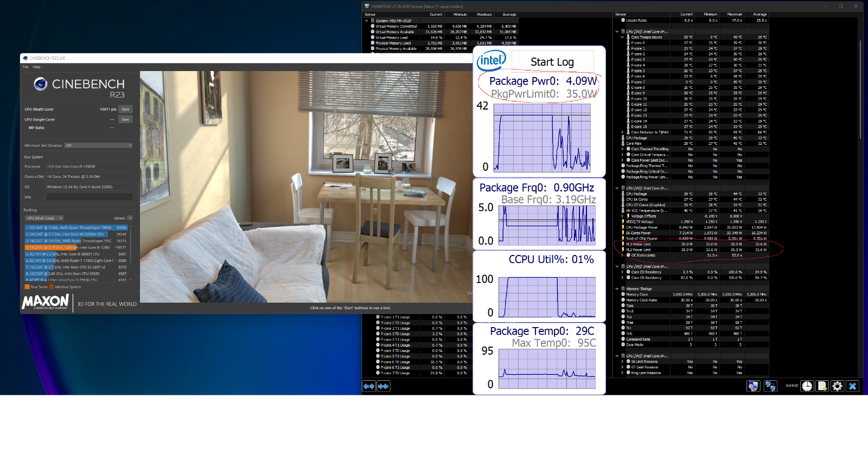This screenshot has height=454, width=868.
Task: Collapse the Memory Timings section
Action: [x=617, y=289]
